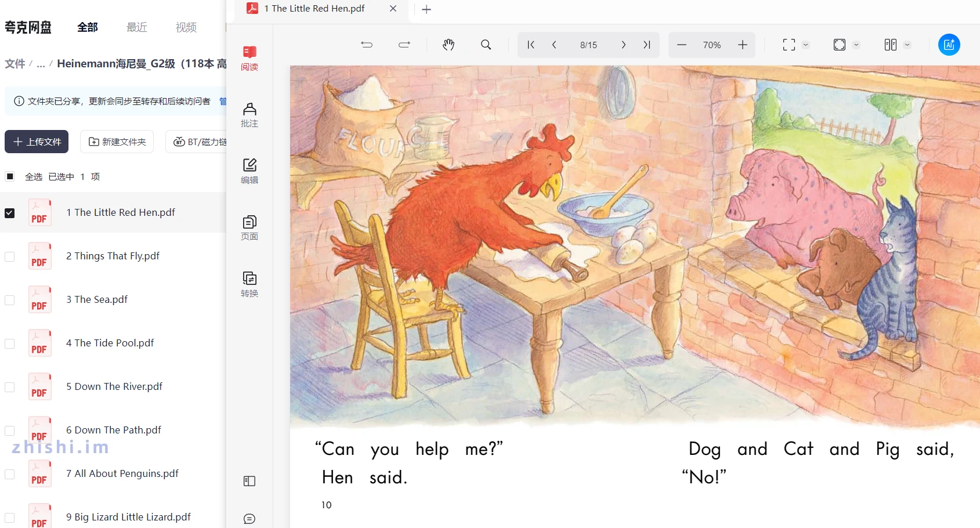Select the 1 The Little Red Hen.pdf tab

click(x=314, y=9)
